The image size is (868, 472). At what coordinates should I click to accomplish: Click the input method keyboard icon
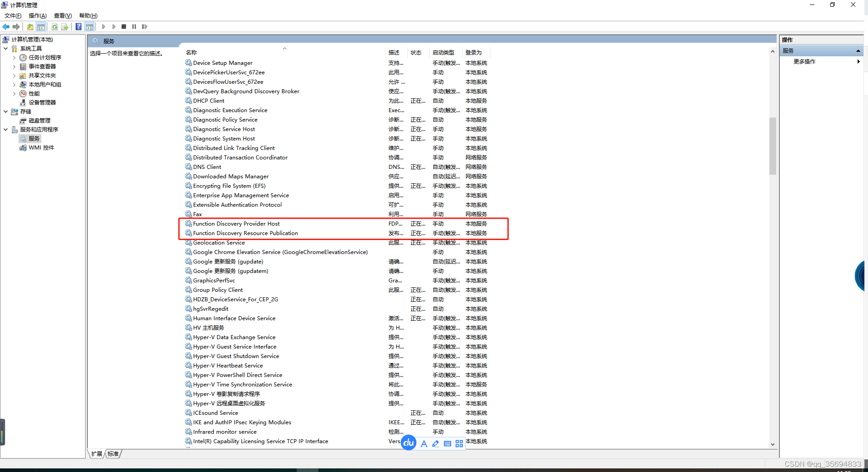coord(448,444)
